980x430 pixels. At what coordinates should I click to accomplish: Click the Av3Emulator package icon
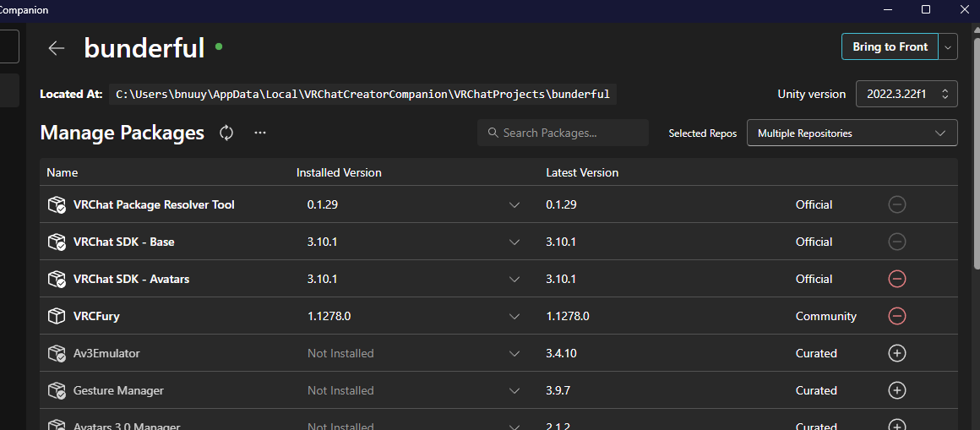click(x=57, y=353)
